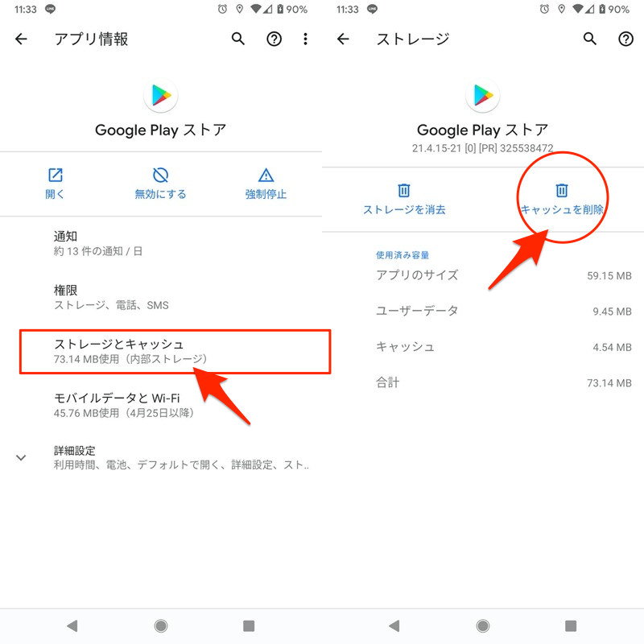Tap 無効にする to disable the app
Screen dimensions: 644x644
(x=160, y=184)
